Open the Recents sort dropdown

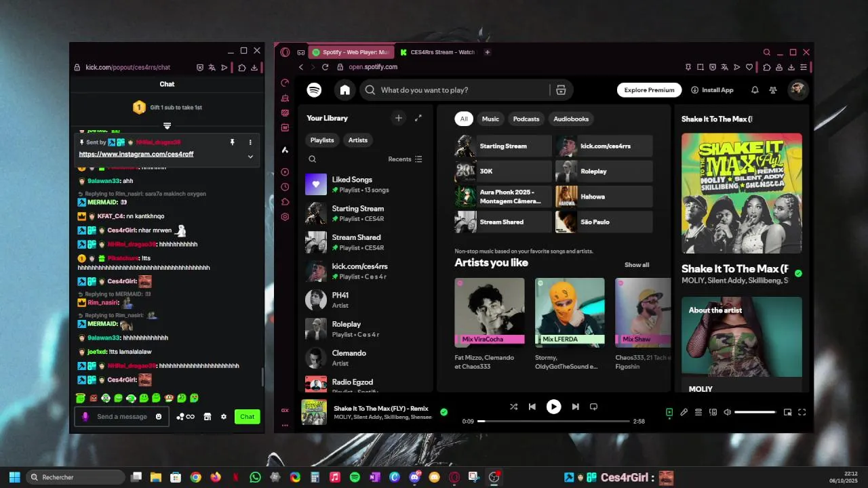pos(405,159)
